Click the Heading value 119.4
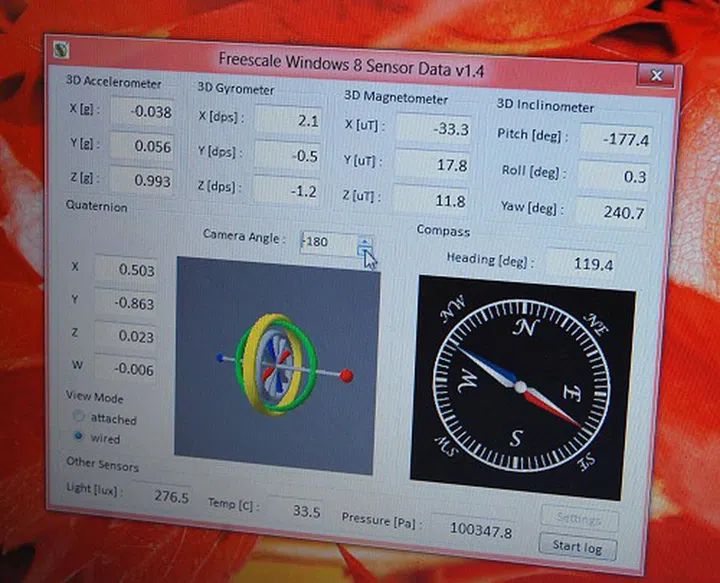This screenshot has width=720, height=583. 581,264
